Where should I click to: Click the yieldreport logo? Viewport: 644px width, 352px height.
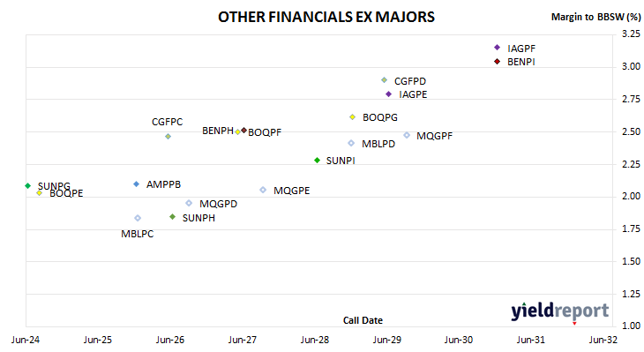click(x=560, y=311)
